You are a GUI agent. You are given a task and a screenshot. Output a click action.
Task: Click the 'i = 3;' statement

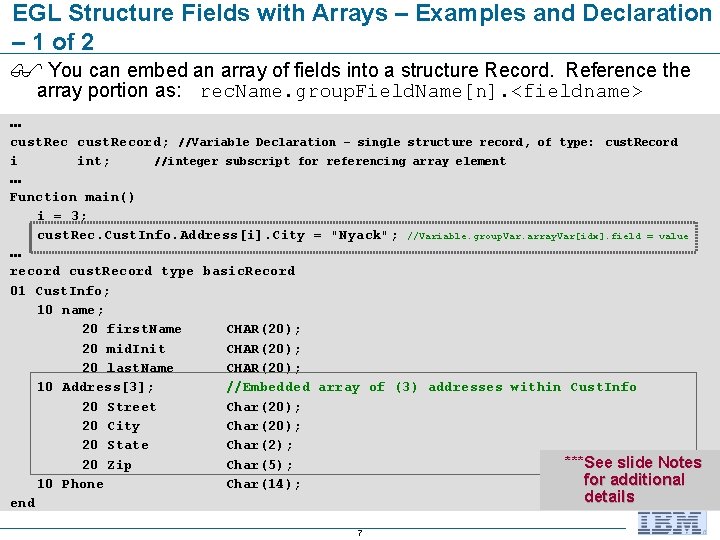62,215
